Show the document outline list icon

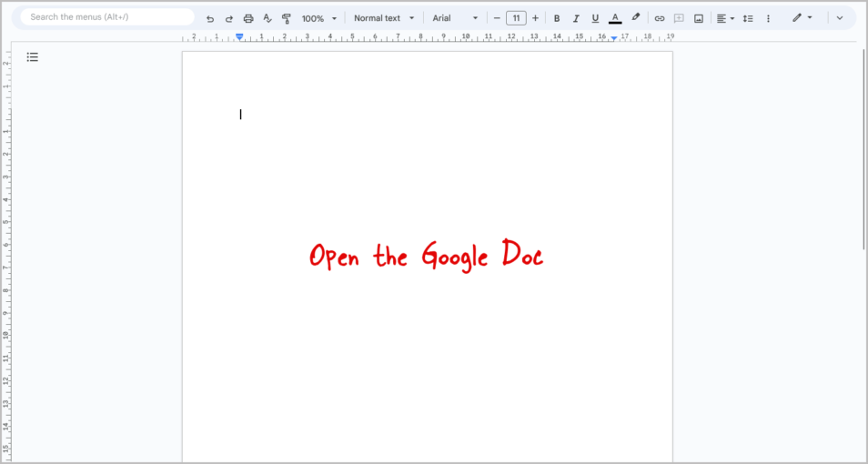click(x=33, y=56)
